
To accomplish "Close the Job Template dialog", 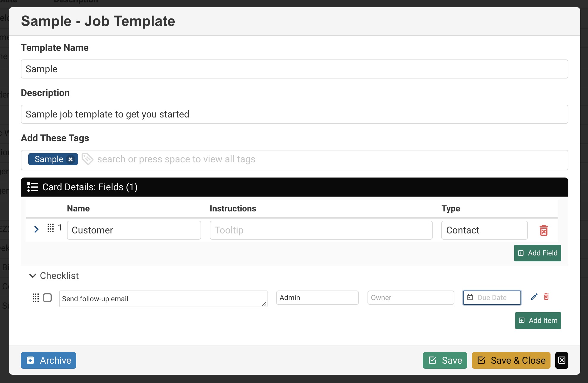I will pyautogui.click(x=562, y=360).
